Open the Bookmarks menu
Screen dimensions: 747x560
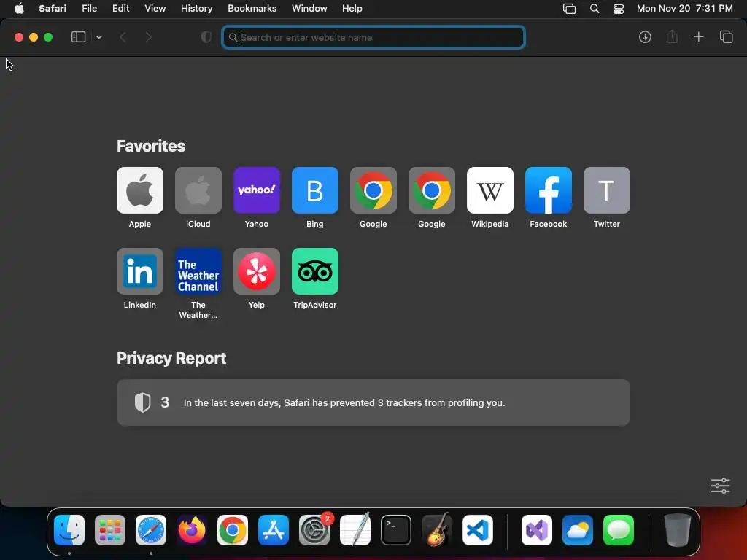tap(252, 9)
